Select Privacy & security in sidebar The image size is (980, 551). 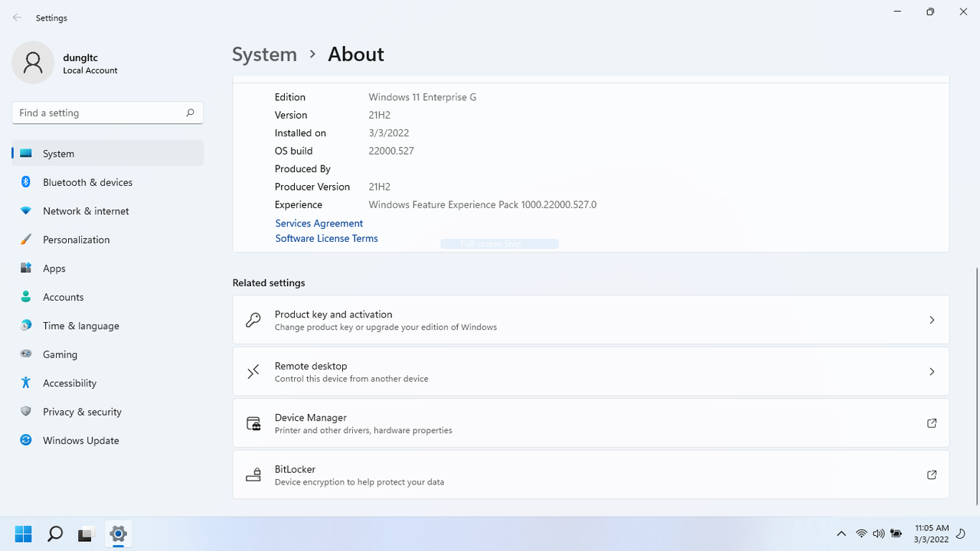tap(108, 412)
